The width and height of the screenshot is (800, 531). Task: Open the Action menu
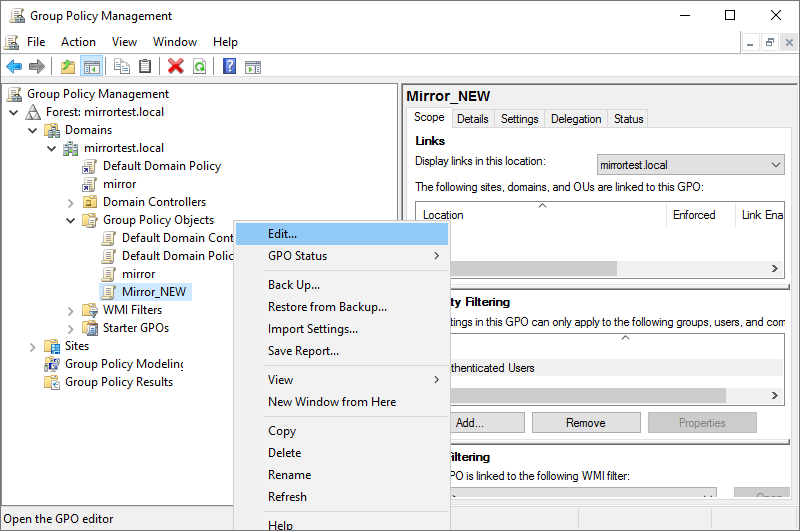tap(78, 42)
